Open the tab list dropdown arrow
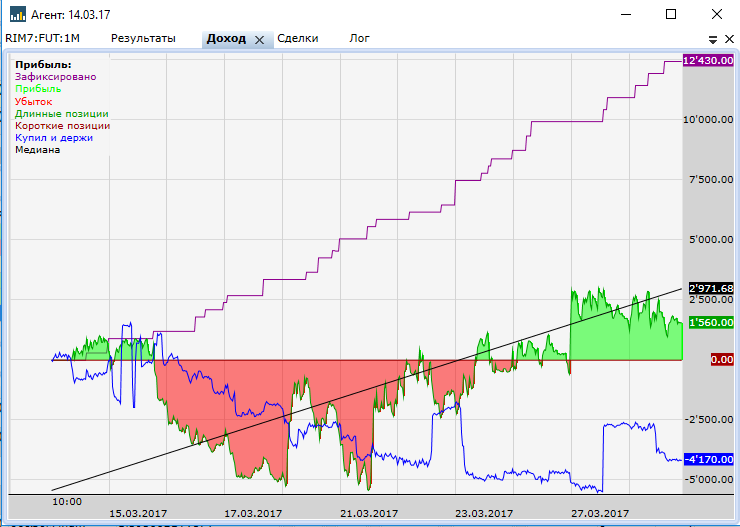 point(713,40)
